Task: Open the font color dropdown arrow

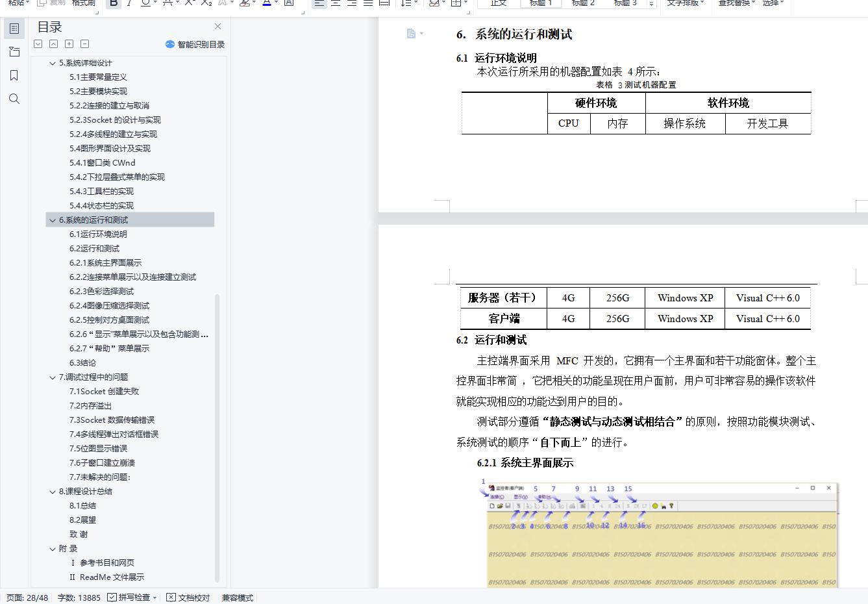Action: click(x=277, y=3)
